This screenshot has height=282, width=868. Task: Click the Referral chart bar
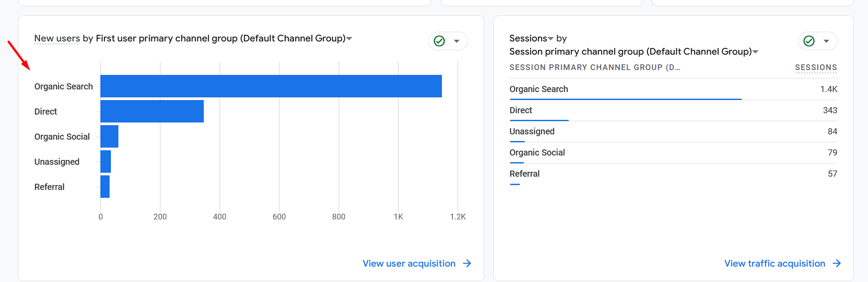pyautogui.click(x=105, y=186)
